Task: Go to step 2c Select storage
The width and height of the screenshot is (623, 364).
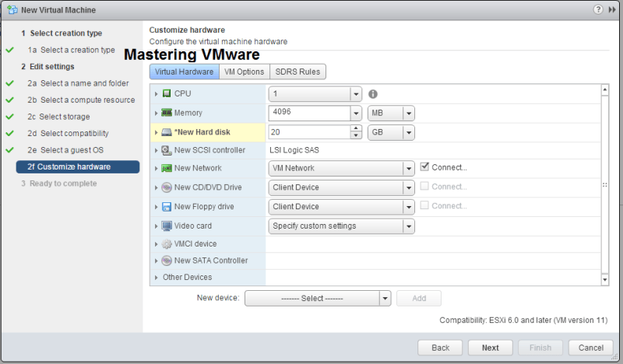Action: (58, 117)
